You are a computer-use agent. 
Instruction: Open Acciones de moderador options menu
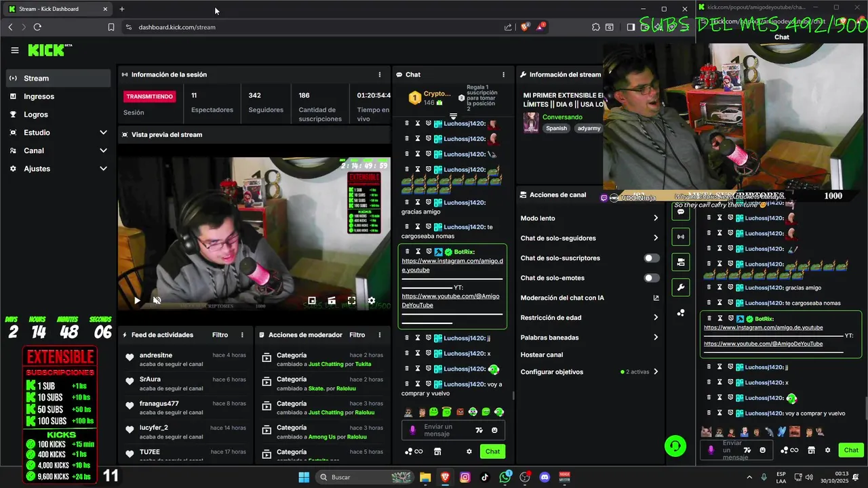coord(379,335)
